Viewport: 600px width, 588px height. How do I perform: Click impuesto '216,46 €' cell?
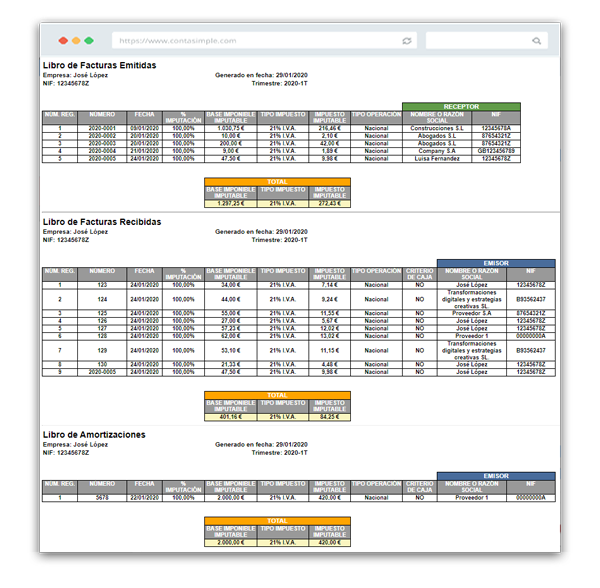[329, 128]
